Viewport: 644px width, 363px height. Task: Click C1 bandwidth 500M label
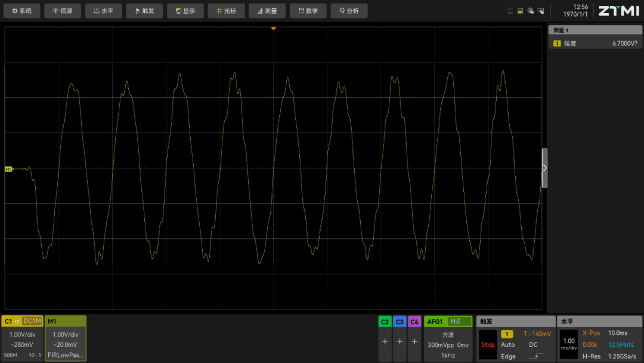pos(10,355)
